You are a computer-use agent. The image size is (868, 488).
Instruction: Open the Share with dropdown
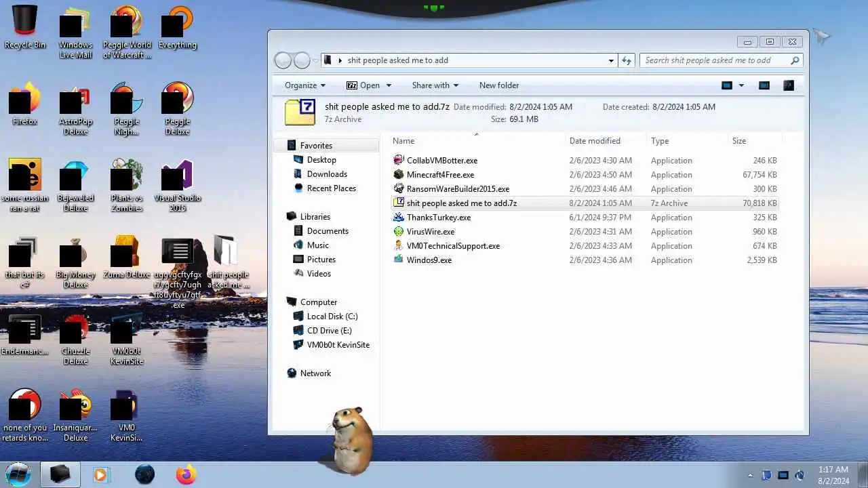click(435, 85)
